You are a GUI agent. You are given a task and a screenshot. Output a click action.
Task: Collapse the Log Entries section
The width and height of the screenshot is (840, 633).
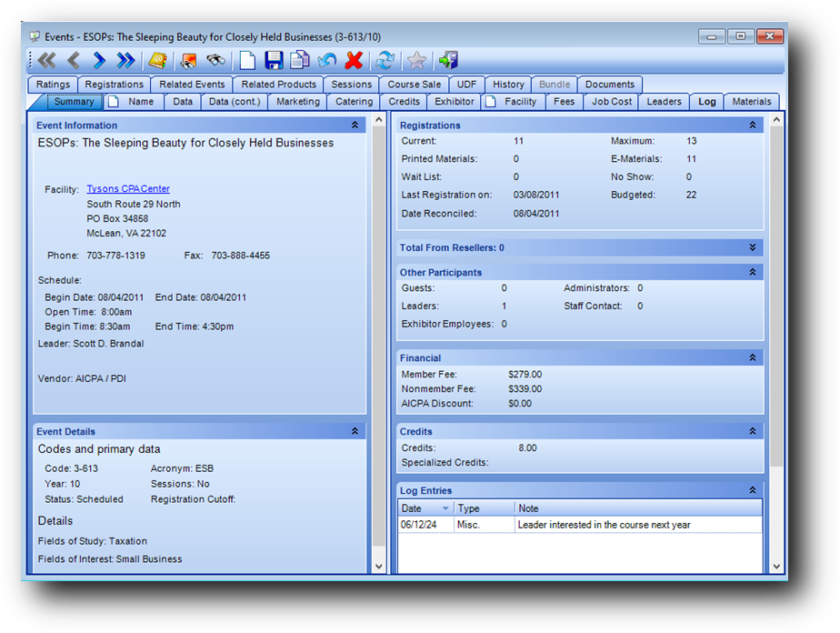pyautogui.click(x=752, y=490)
